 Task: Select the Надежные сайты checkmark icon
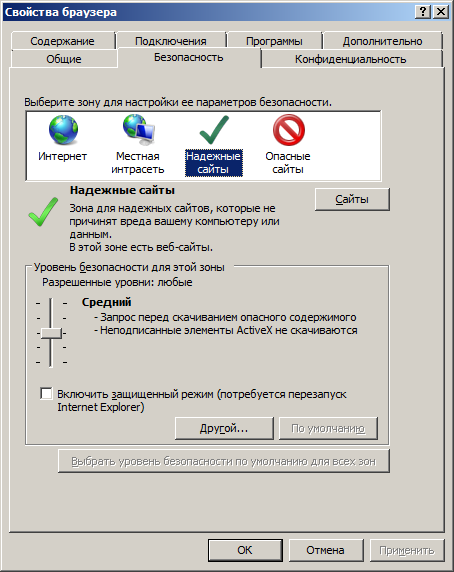(214, 130)
